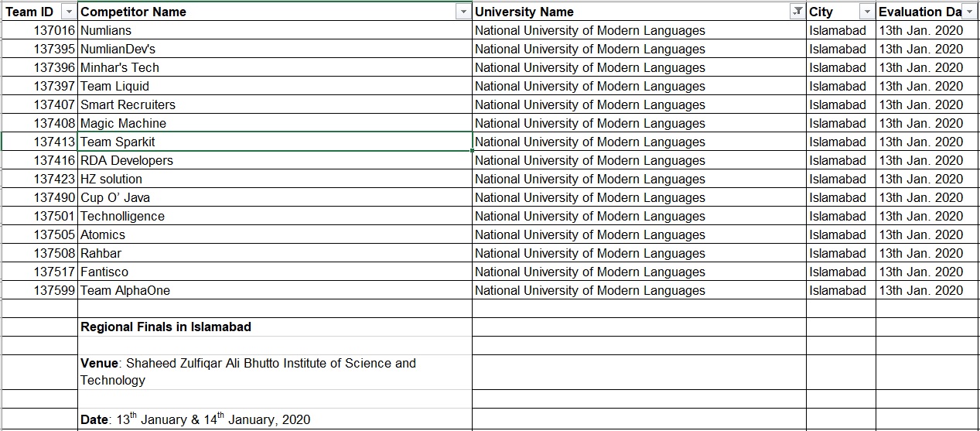980x431 pixels.
Task: Click the Venue description cell
Action: coord(275,371)
